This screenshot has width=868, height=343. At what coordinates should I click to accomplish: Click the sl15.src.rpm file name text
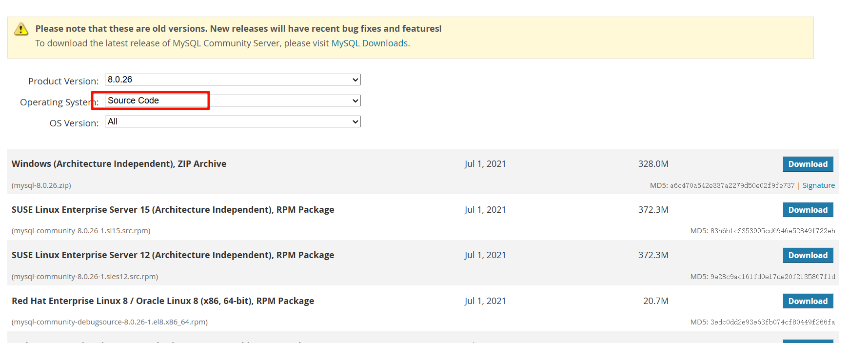(x=81, y=231)
